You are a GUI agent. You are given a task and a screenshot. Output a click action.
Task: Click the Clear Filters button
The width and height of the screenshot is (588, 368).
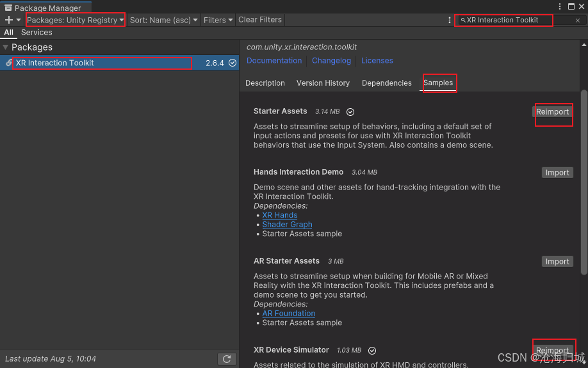[260, 20]
